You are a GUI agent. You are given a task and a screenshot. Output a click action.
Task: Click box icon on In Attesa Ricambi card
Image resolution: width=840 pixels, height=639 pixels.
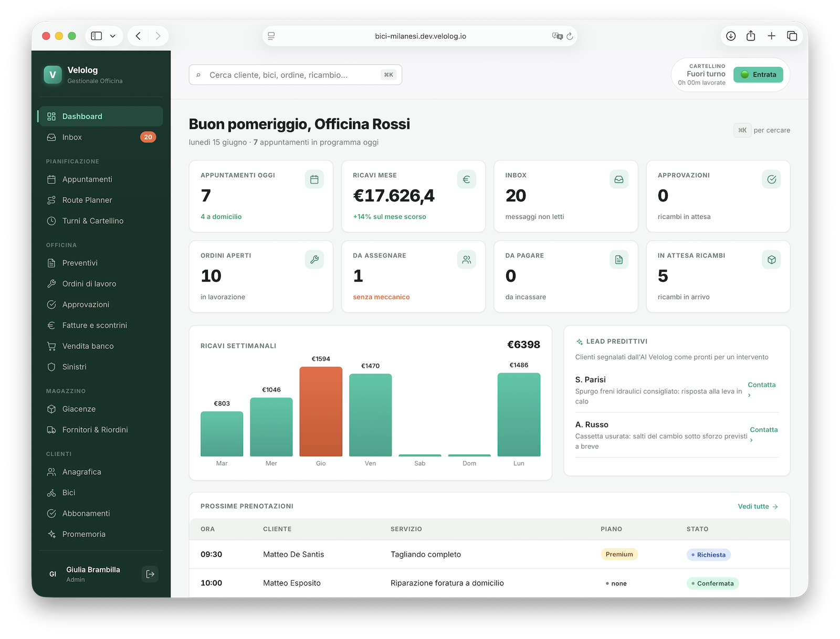(x=772, y=260)
